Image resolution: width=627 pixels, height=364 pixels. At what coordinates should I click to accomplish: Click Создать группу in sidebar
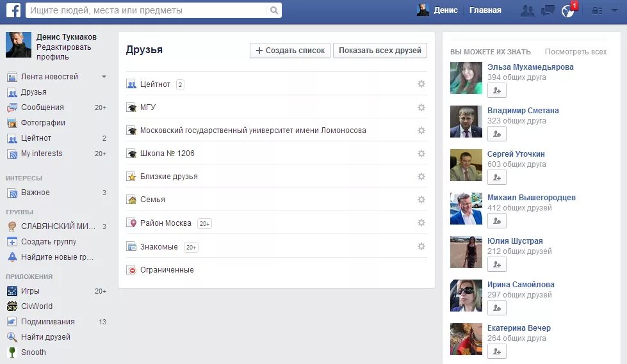tap(49, 242)
